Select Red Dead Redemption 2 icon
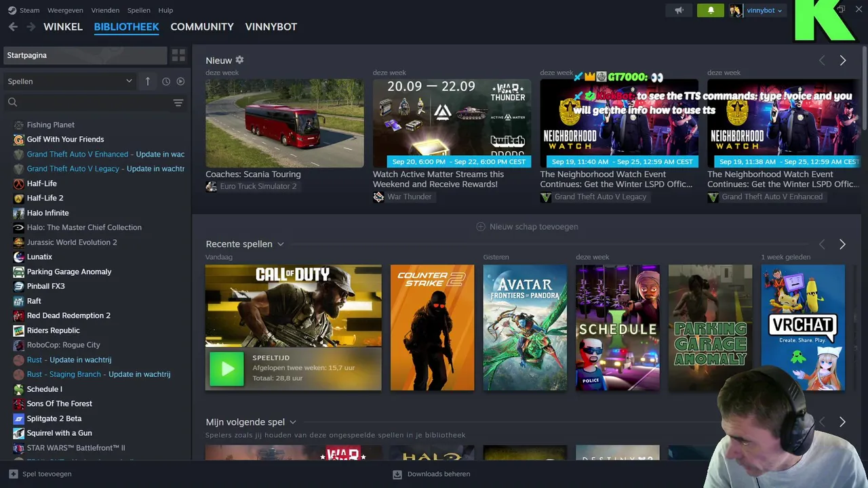 (x=19, y=316)
